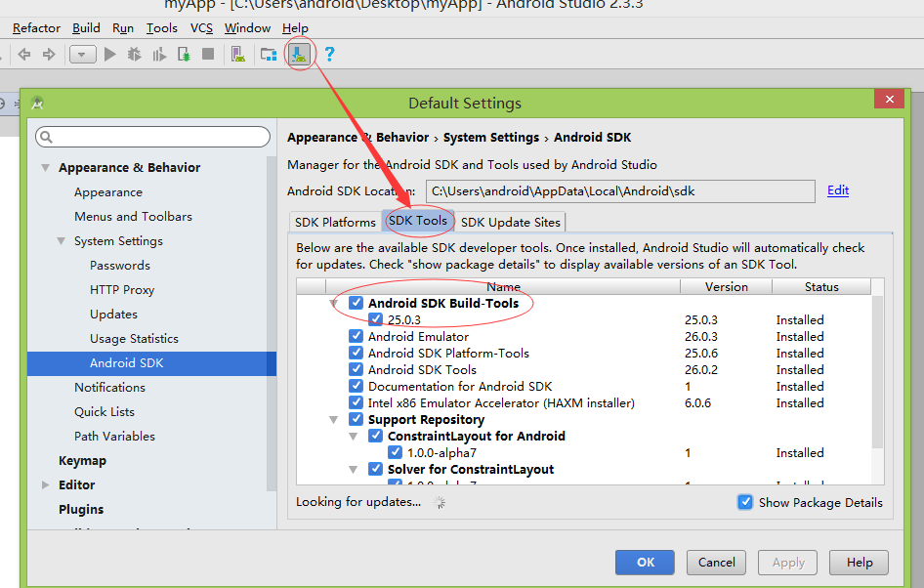Open the Window menu
Image resolution: width=924 pixels, height=588 pixels.
pos(247,28)
